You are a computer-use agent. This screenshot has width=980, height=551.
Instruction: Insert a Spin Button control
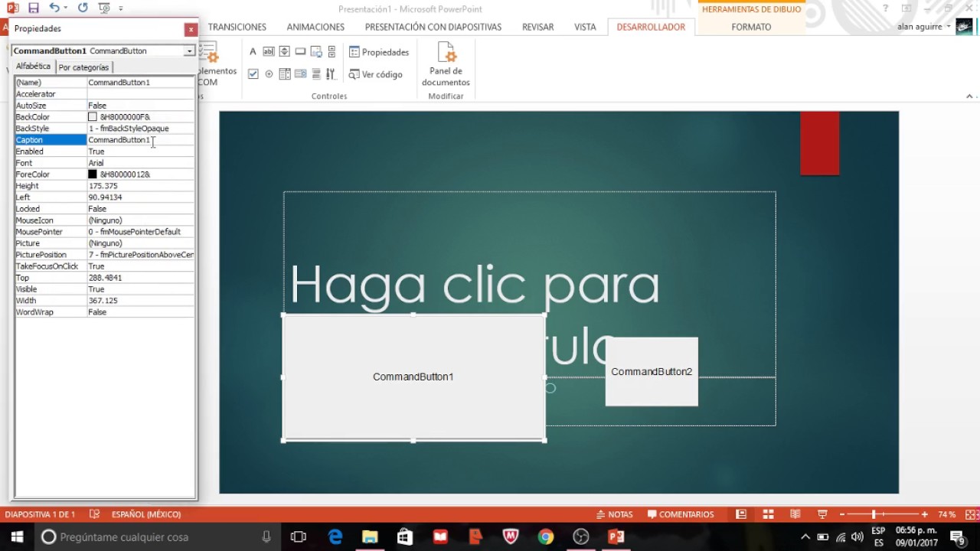click(x=284, y=51)
